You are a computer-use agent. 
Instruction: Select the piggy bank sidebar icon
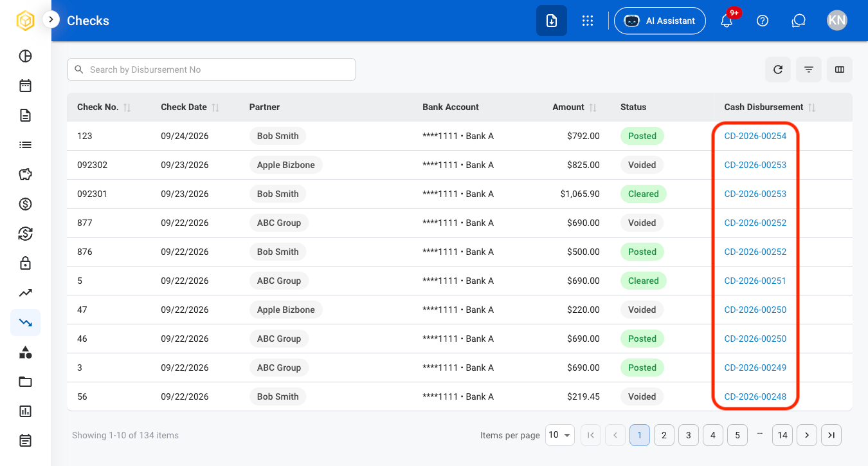[25, 174]
